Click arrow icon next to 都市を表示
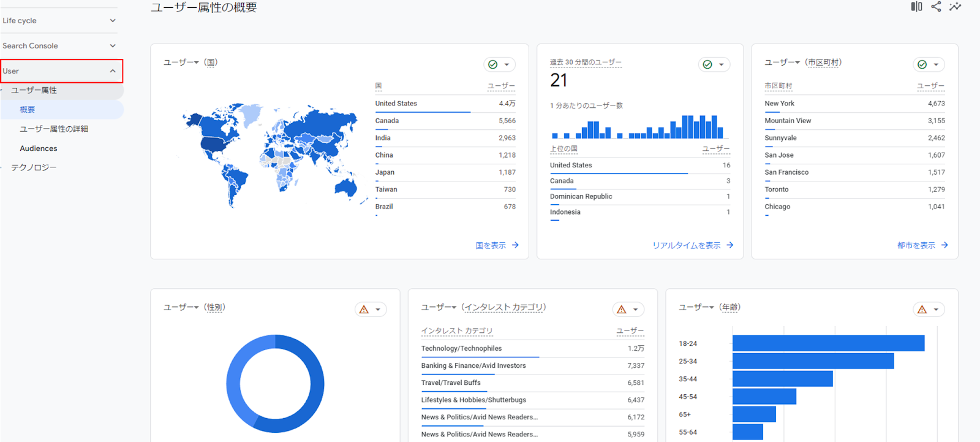980x442 pixels. [x=945, y=245]
